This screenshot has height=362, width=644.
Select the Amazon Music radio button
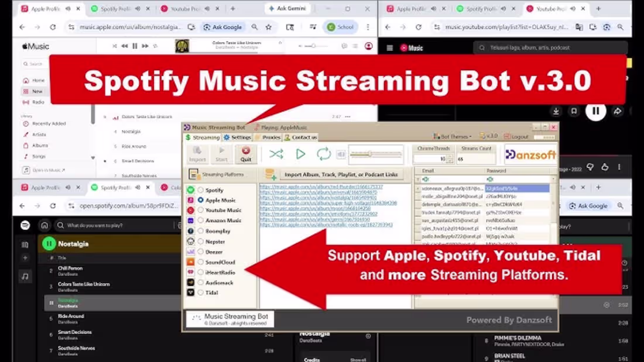click(x=200, y=220)
